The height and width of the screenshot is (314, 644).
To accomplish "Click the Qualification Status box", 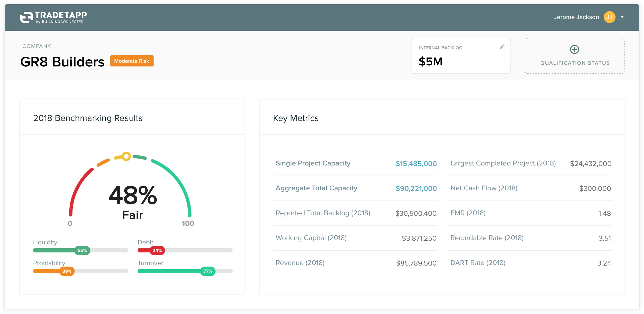I will point(574,63).
